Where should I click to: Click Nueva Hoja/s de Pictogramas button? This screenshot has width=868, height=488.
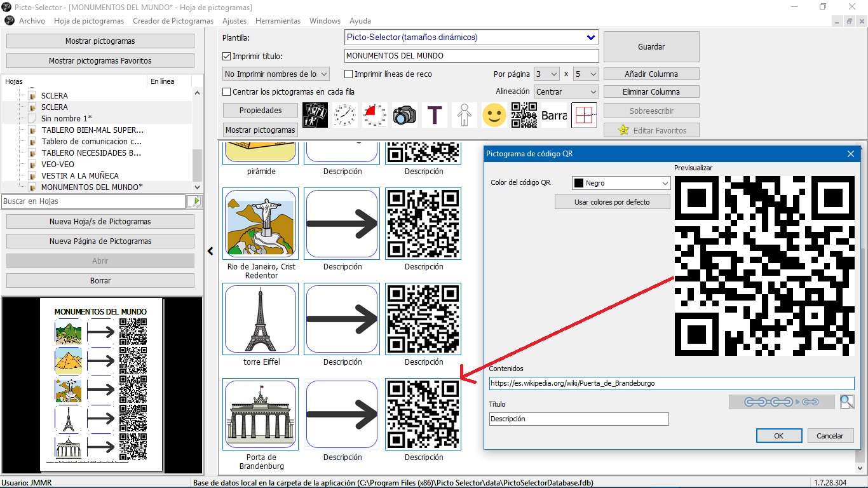(100, 222)
